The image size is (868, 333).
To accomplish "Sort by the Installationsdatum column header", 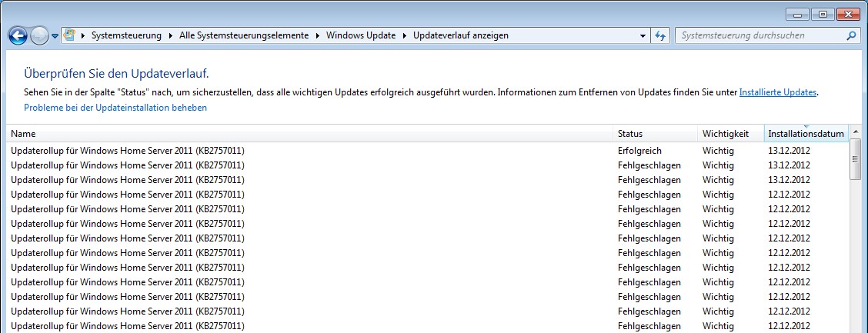I will [806, 133].
